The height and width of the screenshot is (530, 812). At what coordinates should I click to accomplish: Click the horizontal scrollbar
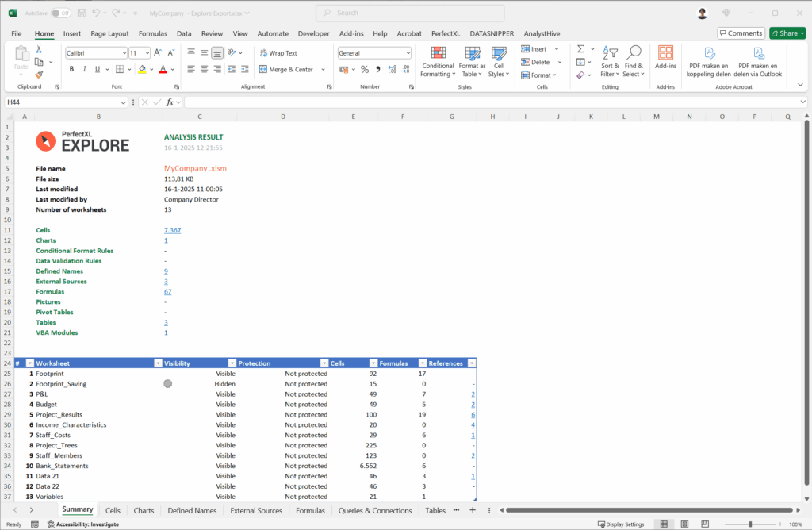click(x=649, y=510)
